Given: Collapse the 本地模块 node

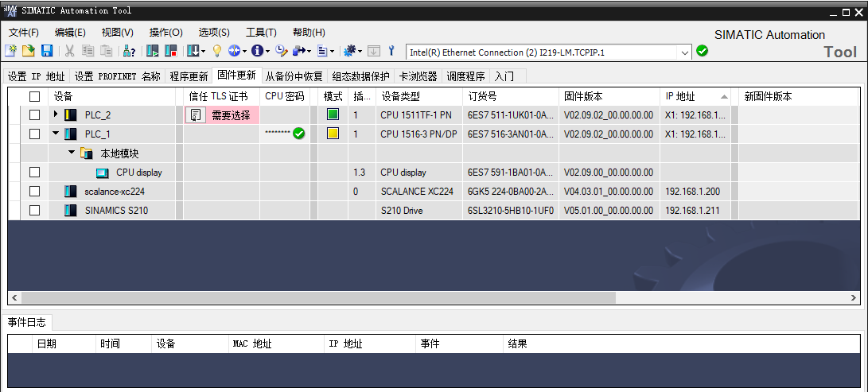Looking at the screenshot, I should [72, 152].
